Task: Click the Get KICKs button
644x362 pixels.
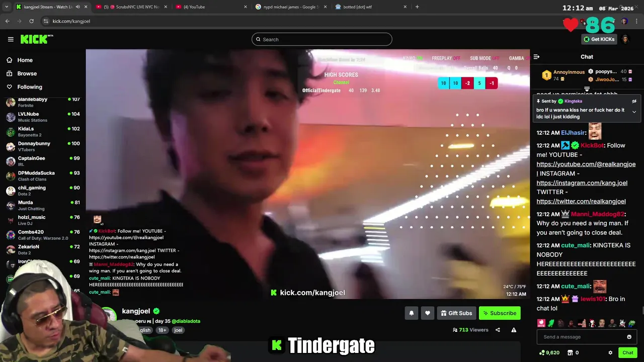Action: pyautogui.click(x=599, y=39)
